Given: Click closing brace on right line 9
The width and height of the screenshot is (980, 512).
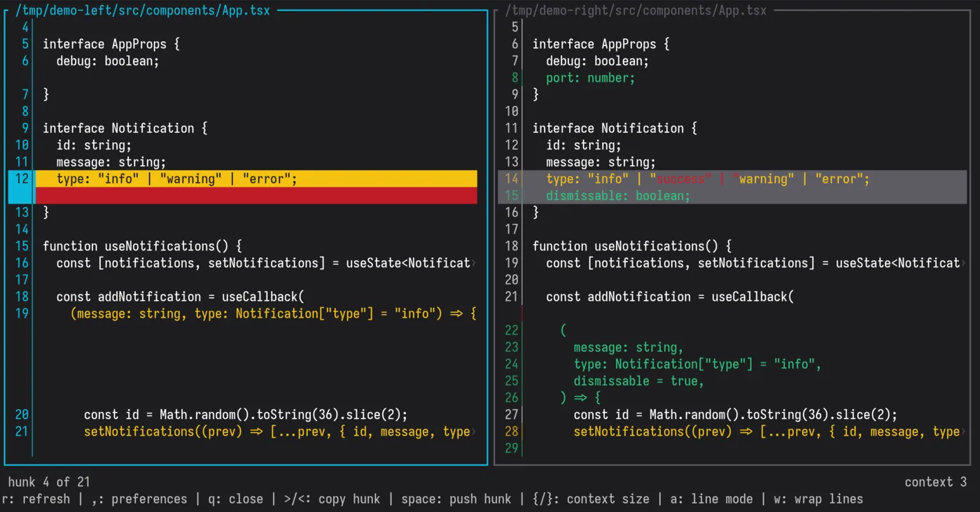Looking at the screenshot, I should (536, 94).
